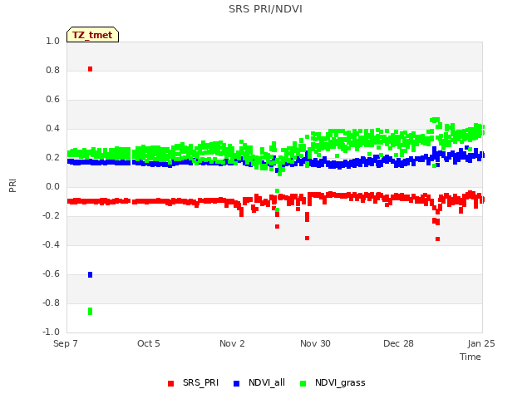Click the red outlier point near 0.8

(x=91, y=69)
